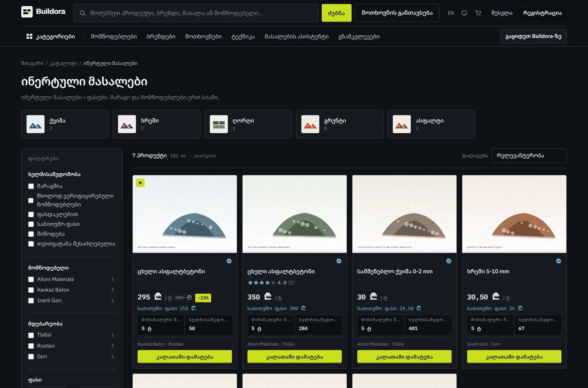Tick the Tbilisi location checkbox
The height and width of the screenshot is (388, 588).
pos(31,335)
